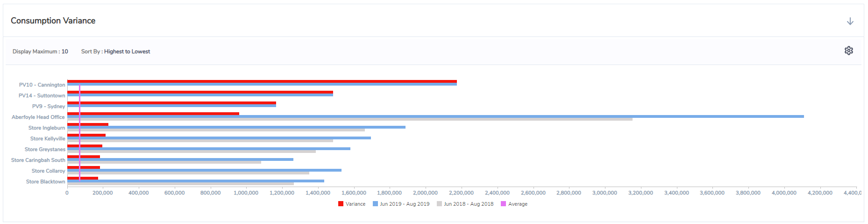Click the download arrow icon
The image size is (868, 224).
coord(850,21)
